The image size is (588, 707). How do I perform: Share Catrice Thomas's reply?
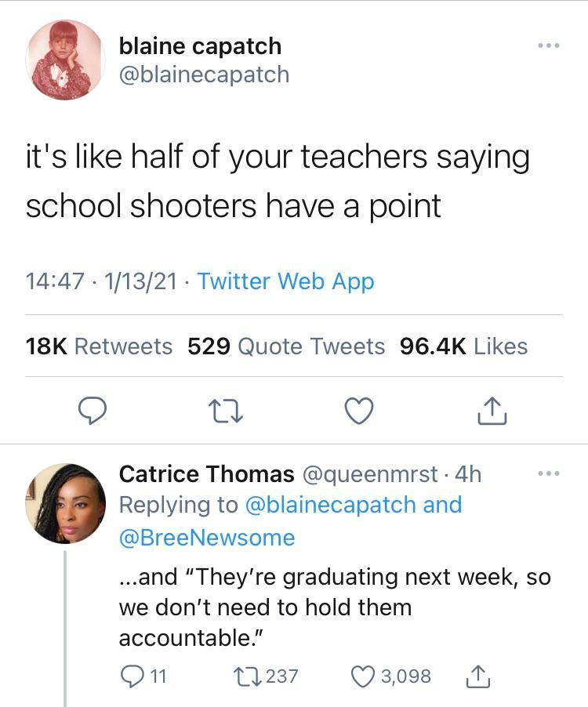pyautogui.click(x=479, y=676)
